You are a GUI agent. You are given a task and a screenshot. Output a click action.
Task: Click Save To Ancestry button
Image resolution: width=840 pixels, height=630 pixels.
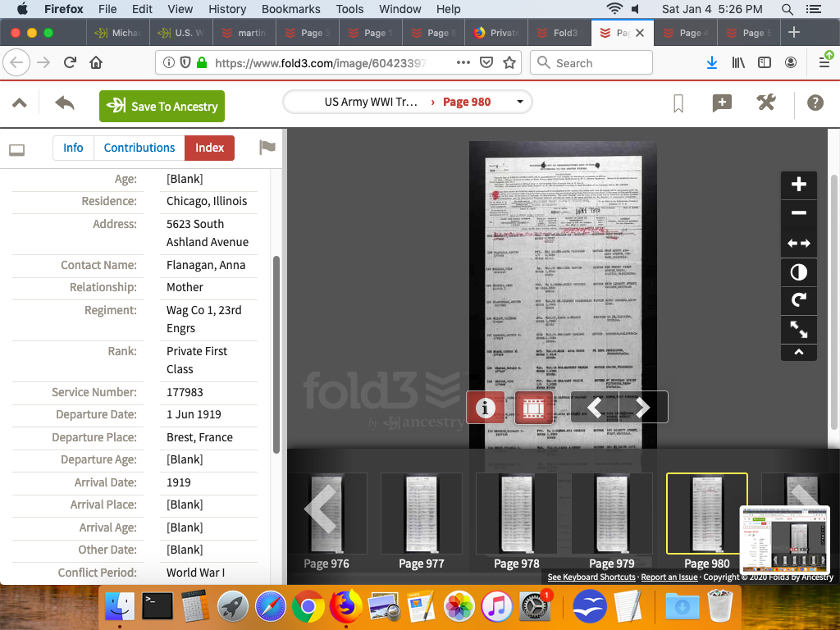162,106
